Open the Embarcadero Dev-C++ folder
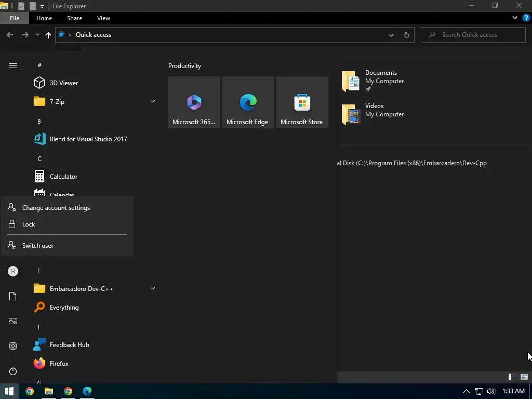The width and height of the screenshot is (532, 399). (x=73, y=289)
